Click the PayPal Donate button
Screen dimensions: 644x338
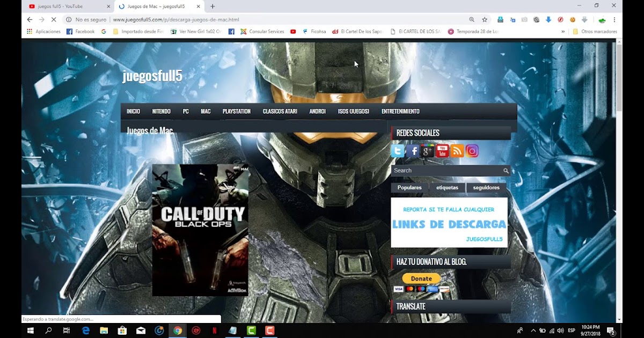coord(421,278)
